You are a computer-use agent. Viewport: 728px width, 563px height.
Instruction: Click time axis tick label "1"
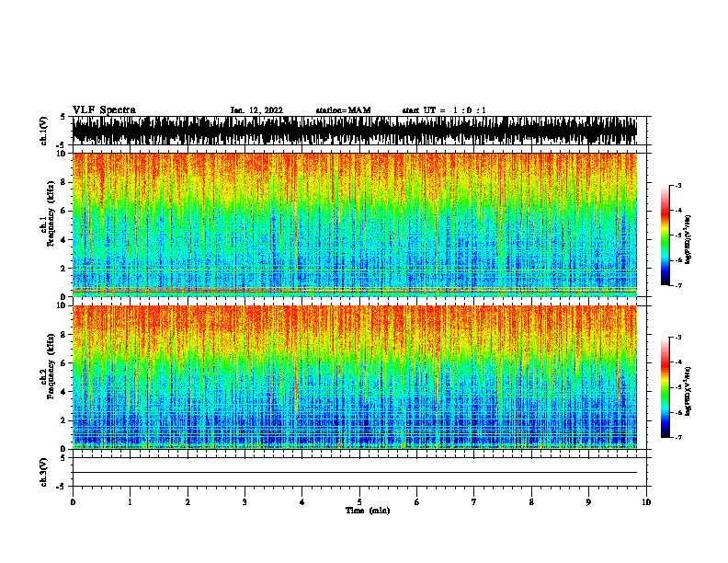point(130,502)
